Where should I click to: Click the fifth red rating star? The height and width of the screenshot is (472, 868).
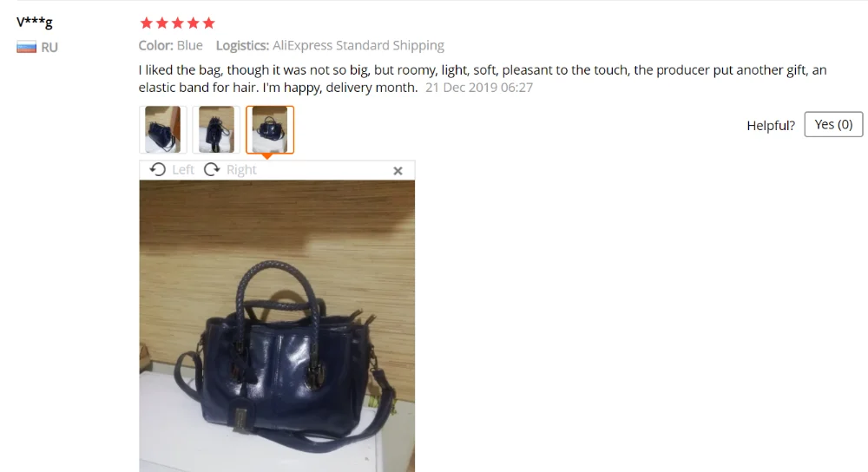tap(208, 23)
